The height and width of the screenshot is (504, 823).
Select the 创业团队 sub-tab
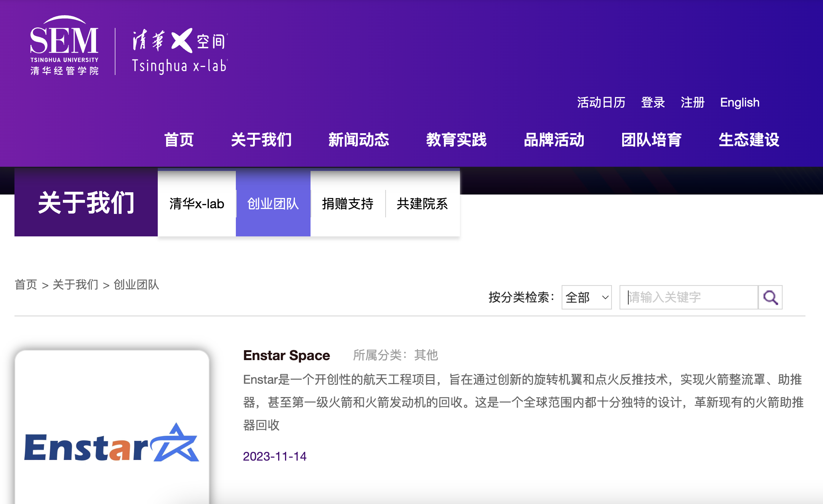(x=273, y=204)
